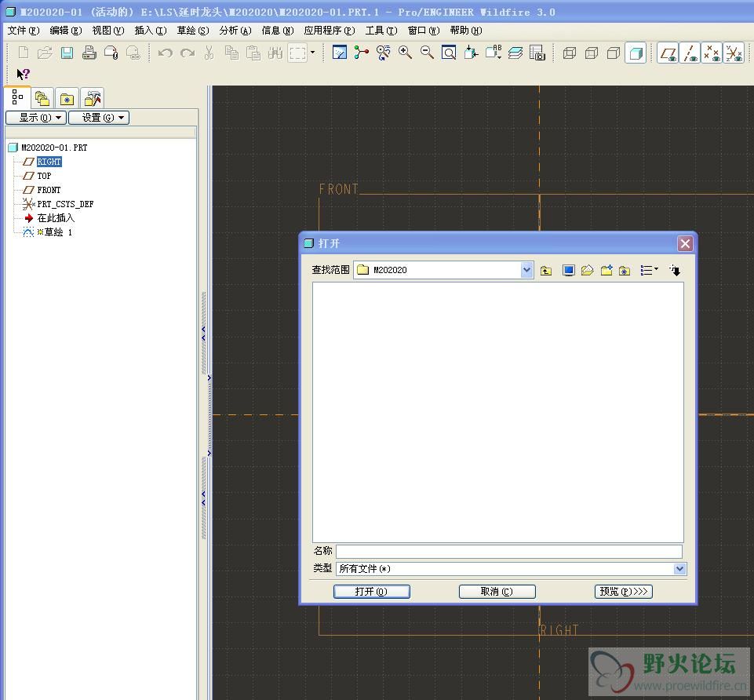
Task: Open the file list view options dropdown
Action: [x=649, y=271]
